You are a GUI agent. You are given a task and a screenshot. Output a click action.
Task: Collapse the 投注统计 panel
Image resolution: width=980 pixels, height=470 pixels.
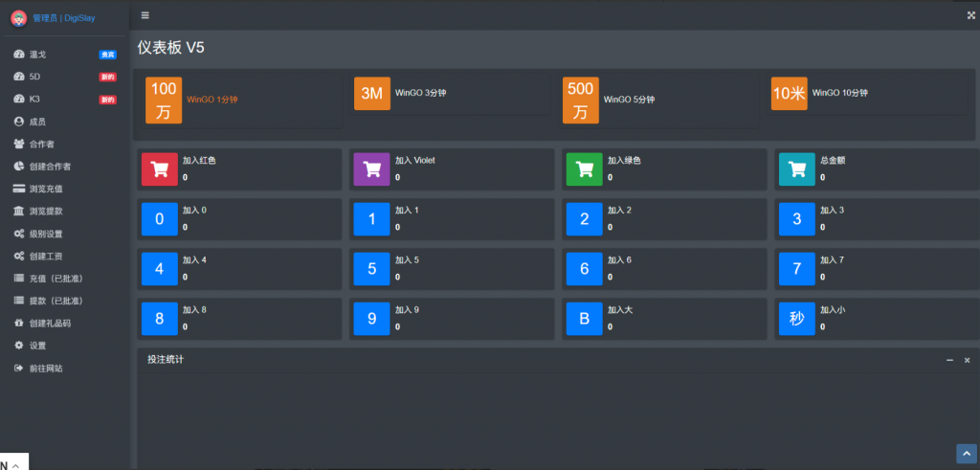point(949,360)
